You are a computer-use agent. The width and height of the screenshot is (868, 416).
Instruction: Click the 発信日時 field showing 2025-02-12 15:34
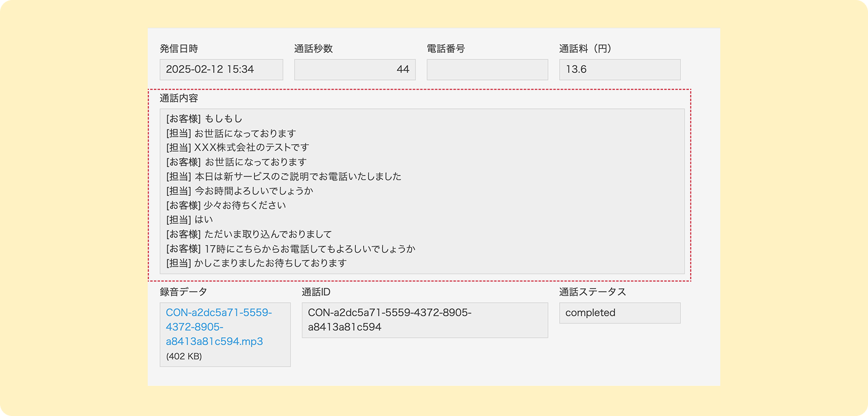[x=221, y=70]
